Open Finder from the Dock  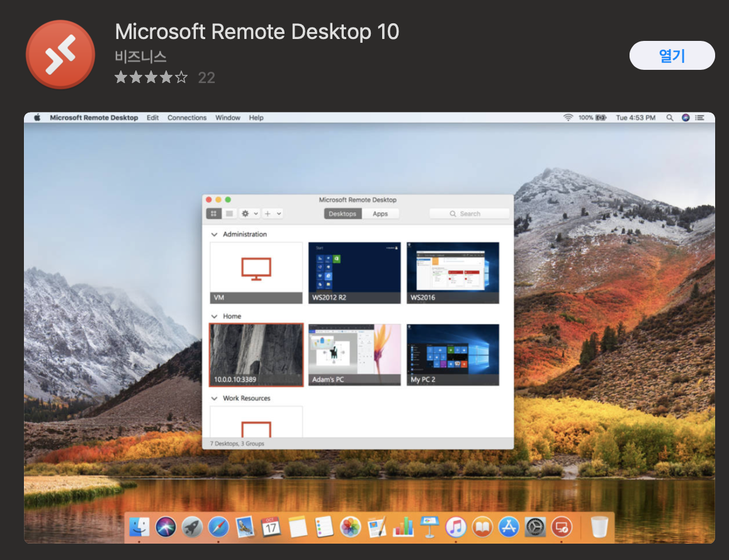139,527
